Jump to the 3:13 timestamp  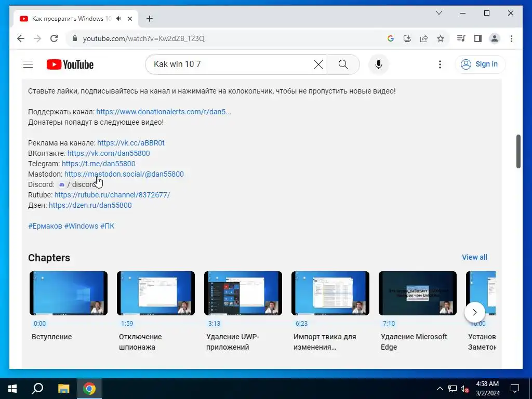214,323
